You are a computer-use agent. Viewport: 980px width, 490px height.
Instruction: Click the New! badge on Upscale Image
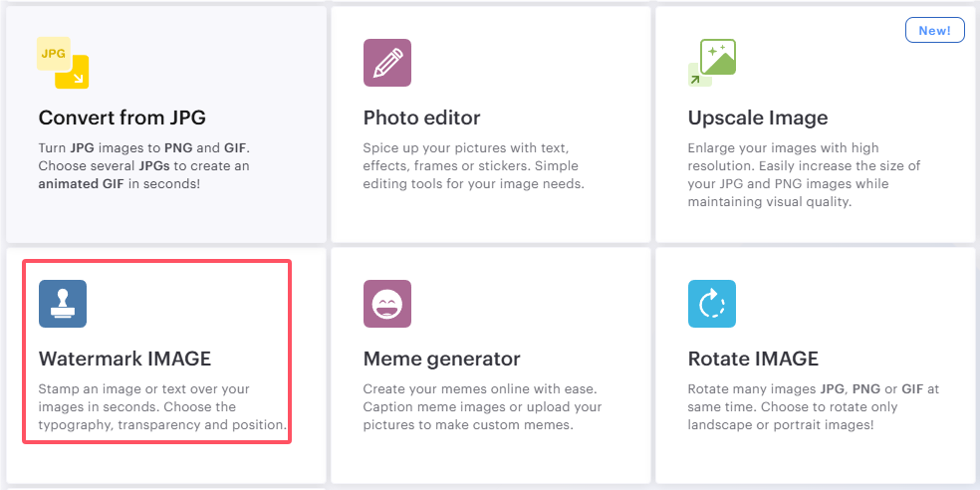[934, 31]
